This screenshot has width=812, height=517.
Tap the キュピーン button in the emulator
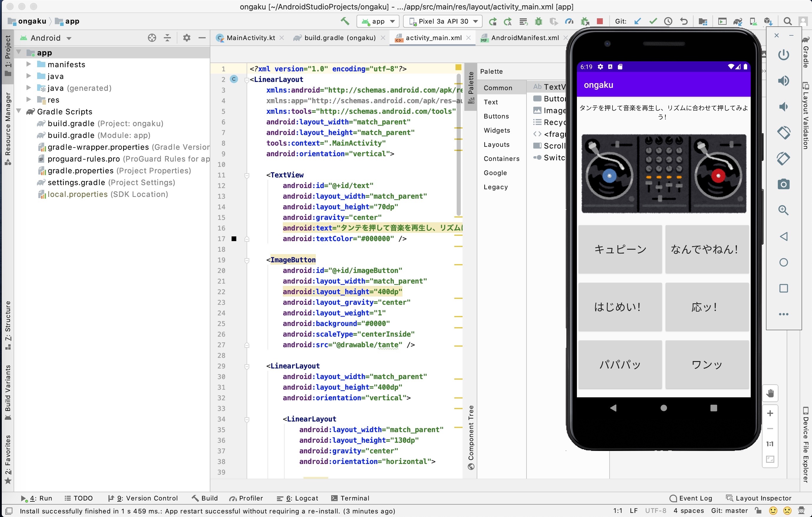coord(619,249)
